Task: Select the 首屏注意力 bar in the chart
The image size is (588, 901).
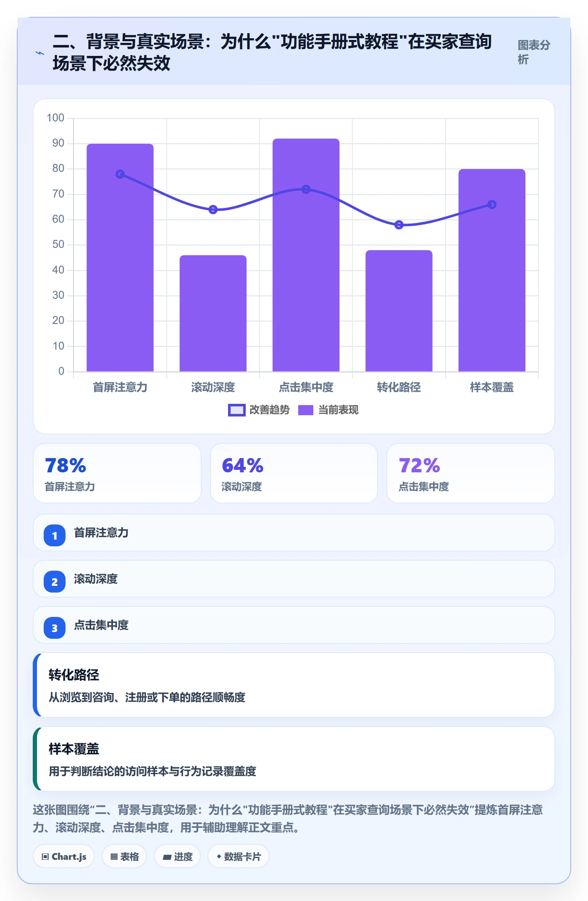Action: 120,258
